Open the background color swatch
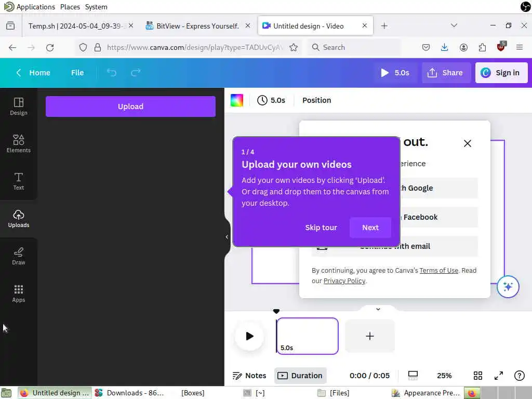This screenshot has width=532, height=399. coord(237,100)
